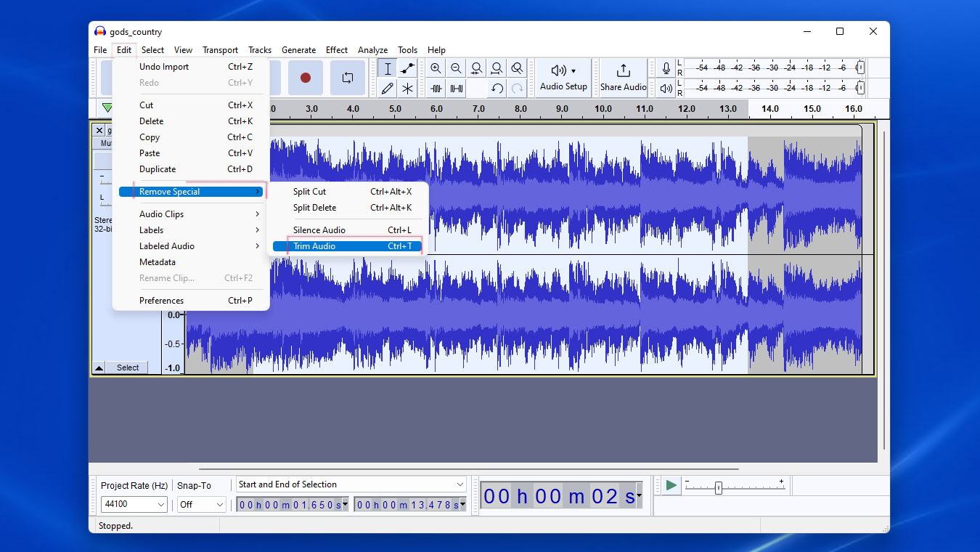Open the Snap-To dropdown
980x552 pixels.
pyautogui.click(x=202, y=504)
